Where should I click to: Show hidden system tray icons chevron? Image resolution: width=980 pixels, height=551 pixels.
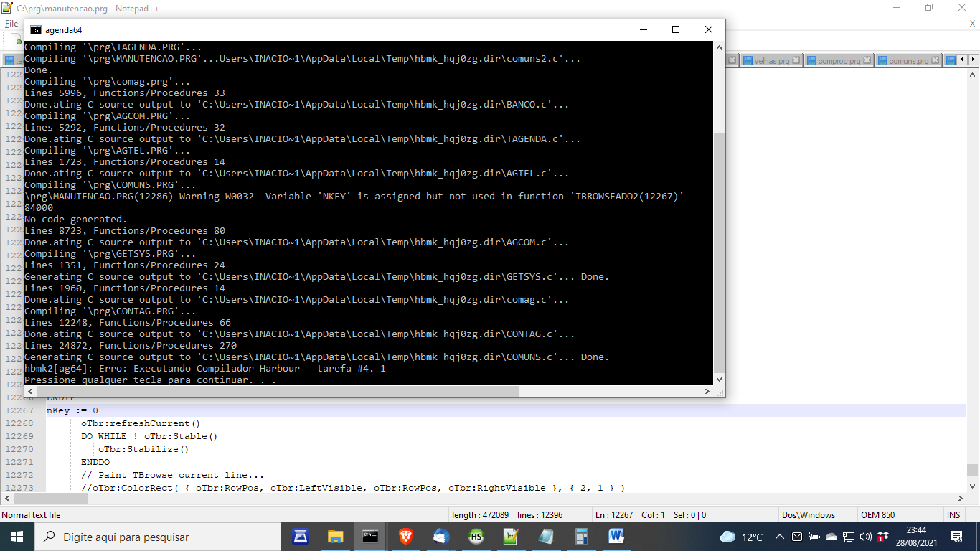[x=779, y=537]
